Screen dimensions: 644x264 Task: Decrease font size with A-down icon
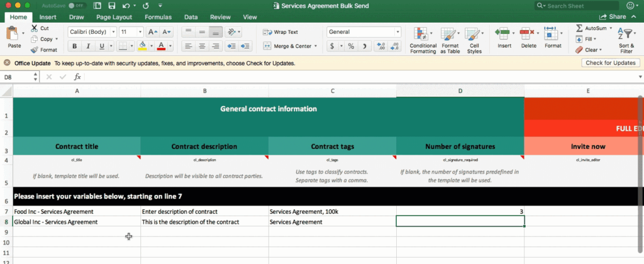click(x=167, y=32)
